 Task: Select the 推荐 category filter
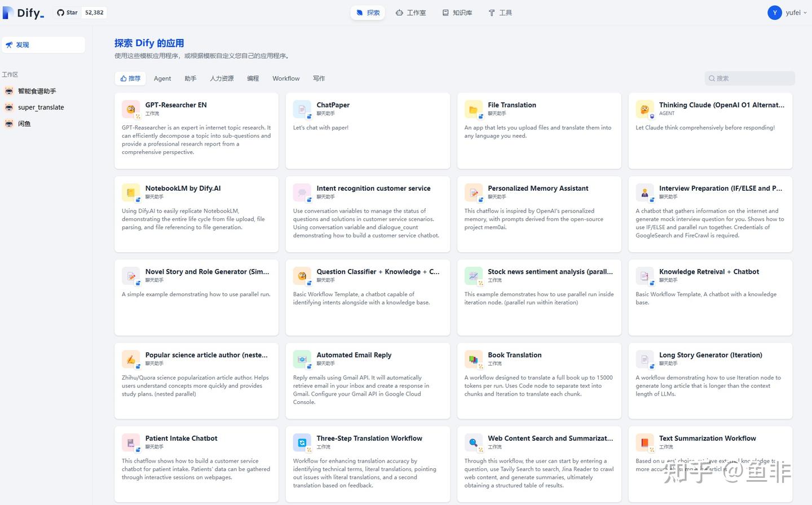point(130,78)
